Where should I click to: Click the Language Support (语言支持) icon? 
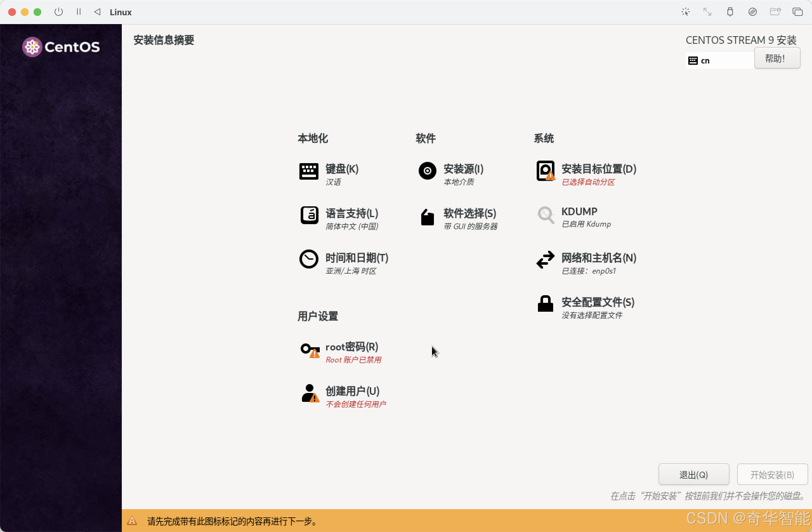pos(309,215)
